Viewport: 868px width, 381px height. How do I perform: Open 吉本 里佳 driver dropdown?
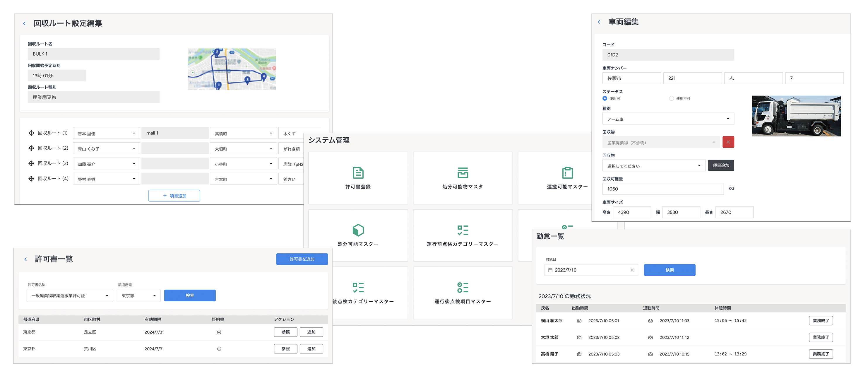click(106, 134)
